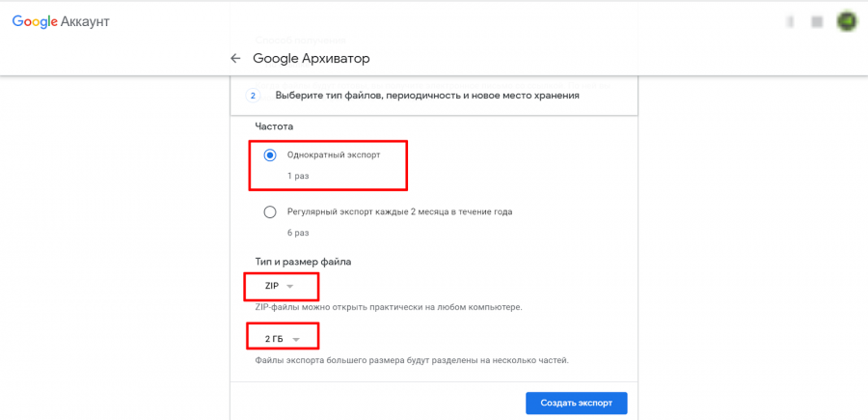Click the Google Архиватор page title
This screenshot has height=420, width=868.
click(311, 59)
